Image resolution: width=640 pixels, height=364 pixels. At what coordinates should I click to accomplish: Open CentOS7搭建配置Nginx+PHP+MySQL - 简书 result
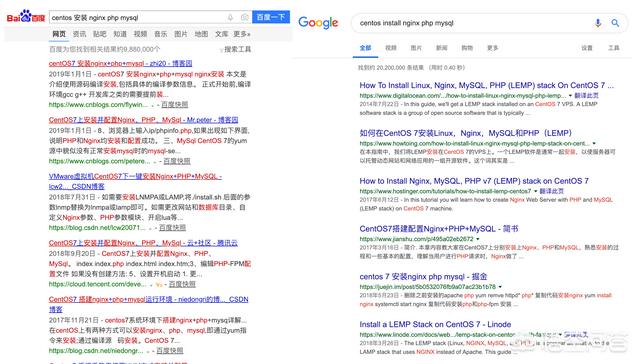(439, 229)
